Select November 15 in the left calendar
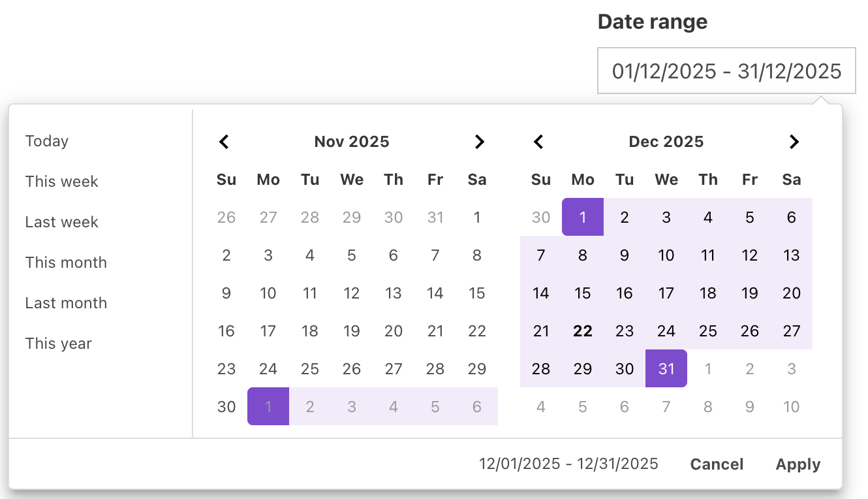 click(477, 293)
